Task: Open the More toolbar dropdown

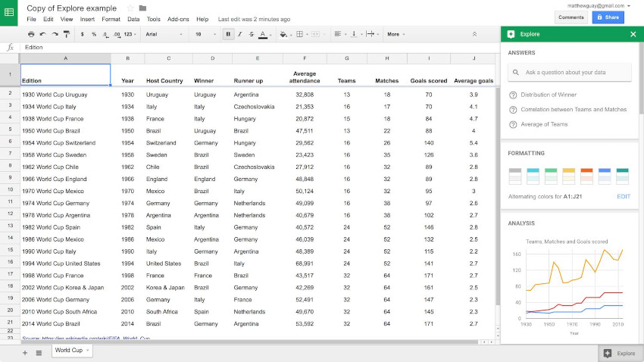Action: [x=395, y=35]
